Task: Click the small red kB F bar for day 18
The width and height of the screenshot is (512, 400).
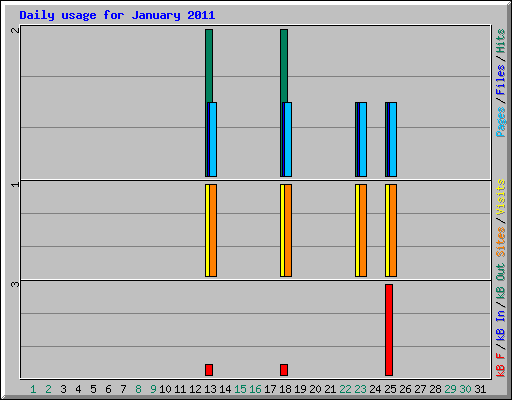Action: click(x=284, y=370)
